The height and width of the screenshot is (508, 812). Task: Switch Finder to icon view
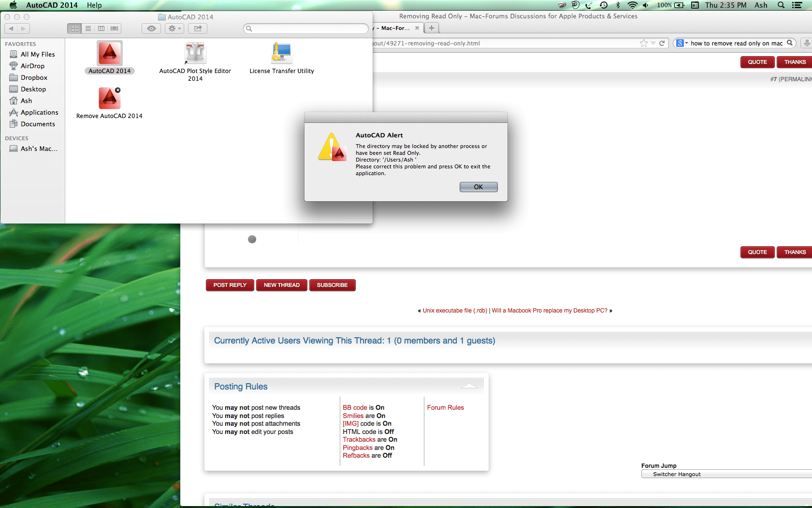point(74,29)
